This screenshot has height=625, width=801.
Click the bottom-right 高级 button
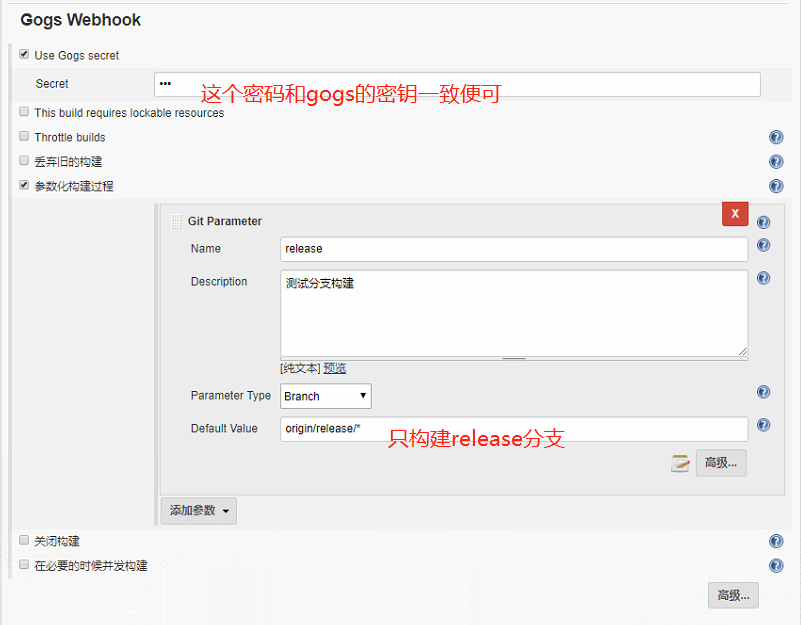[x=733, y=595]
